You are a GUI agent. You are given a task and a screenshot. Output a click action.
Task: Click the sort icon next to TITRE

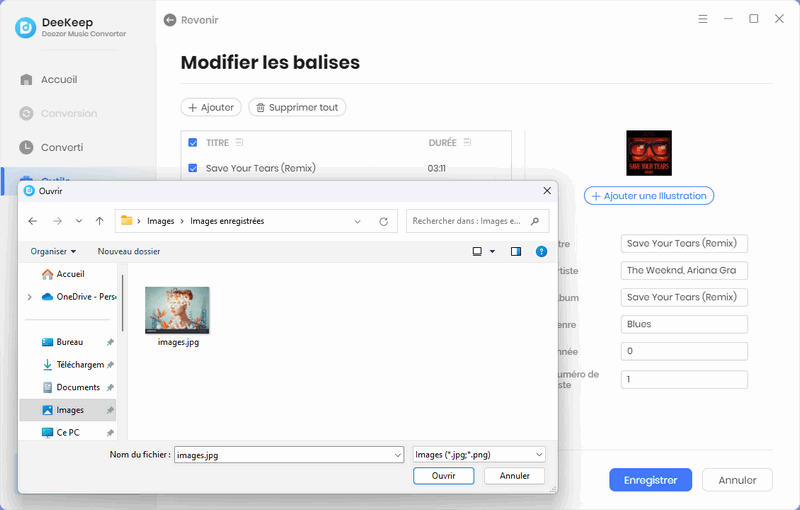click(239, 142)
